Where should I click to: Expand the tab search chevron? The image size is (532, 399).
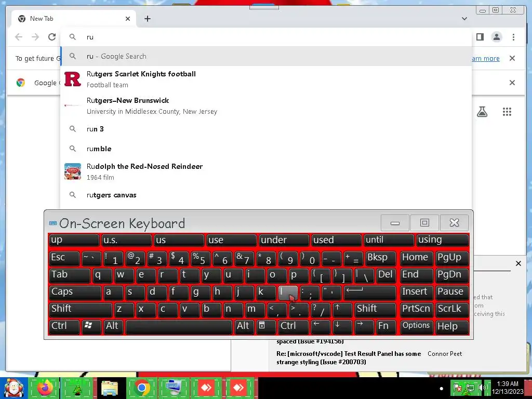pyautogui.click(x=464, y=19)
